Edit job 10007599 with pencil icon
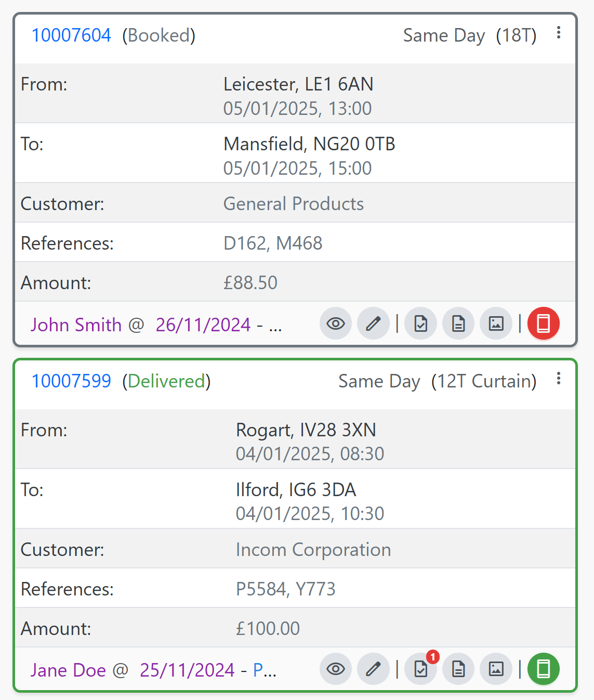Image resolution: width=594 pixels, height=700 pixels. coord(373,669)
